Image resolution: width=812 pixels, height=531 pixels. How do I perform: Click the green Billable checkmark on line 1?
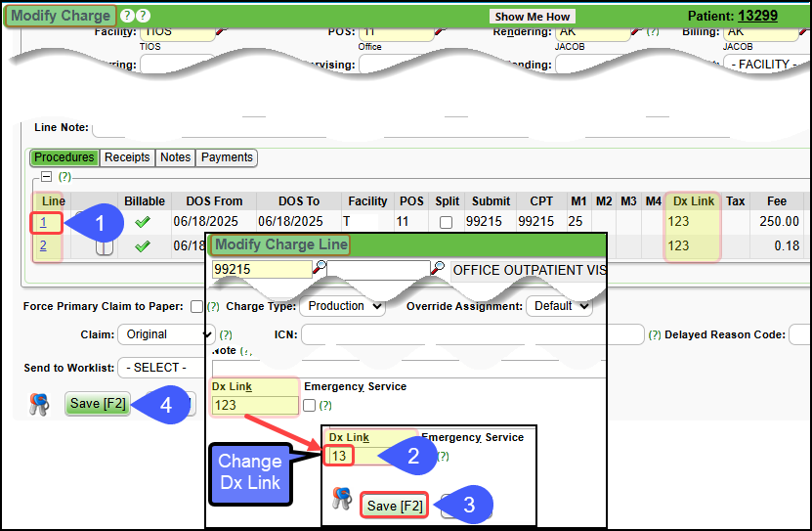[x=143, y=222]
